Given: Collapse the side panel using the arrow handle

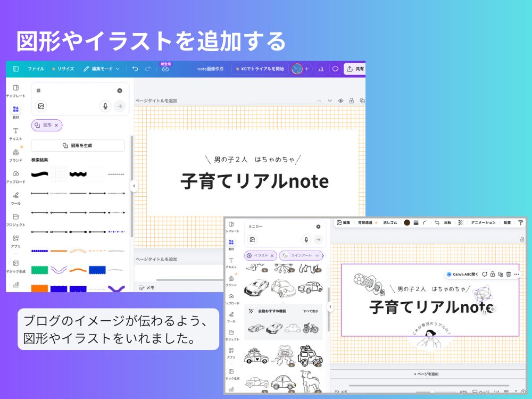Looking at the screenshot, I should pos(134,186).
